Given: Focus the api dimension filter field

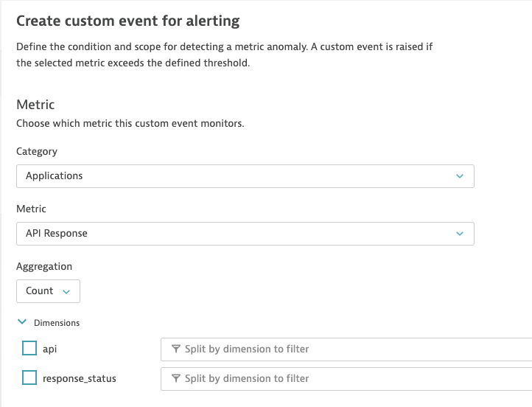Looking at the screenshot, I should click(346, 349).
